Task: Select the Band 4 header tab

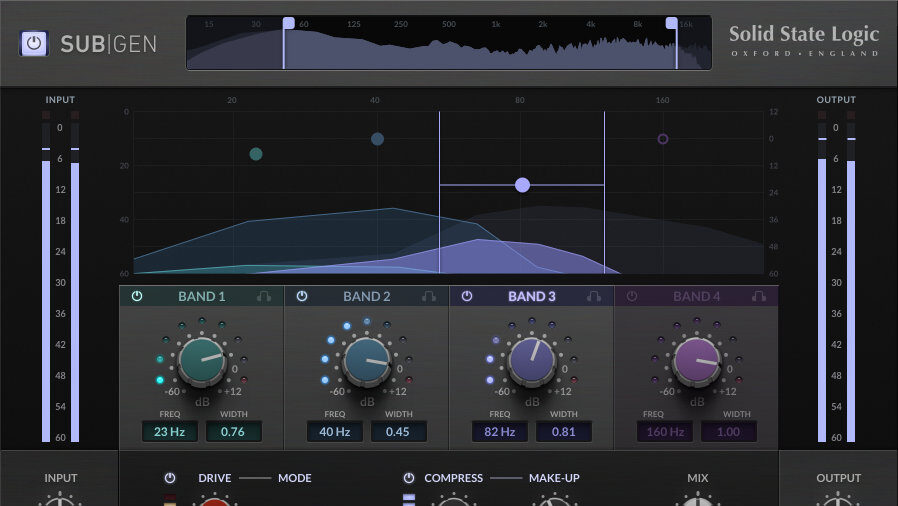Action: click(696, 296)
